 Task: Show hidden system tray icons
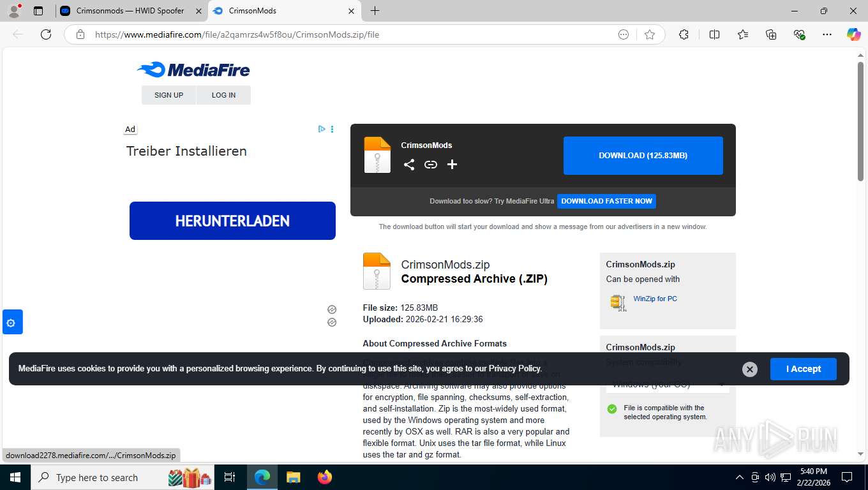coord(740,477)
